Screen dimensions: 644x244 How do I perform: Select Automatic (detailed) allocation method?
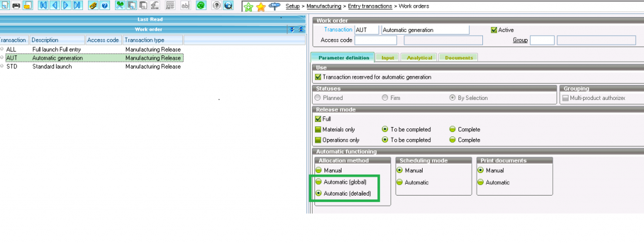[318, 193]
